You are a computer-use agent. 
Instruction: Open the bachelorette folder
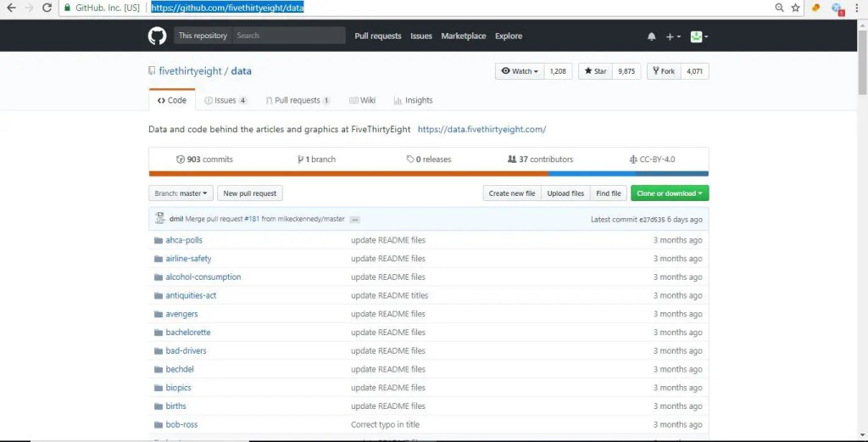click(x=187, y=333)
